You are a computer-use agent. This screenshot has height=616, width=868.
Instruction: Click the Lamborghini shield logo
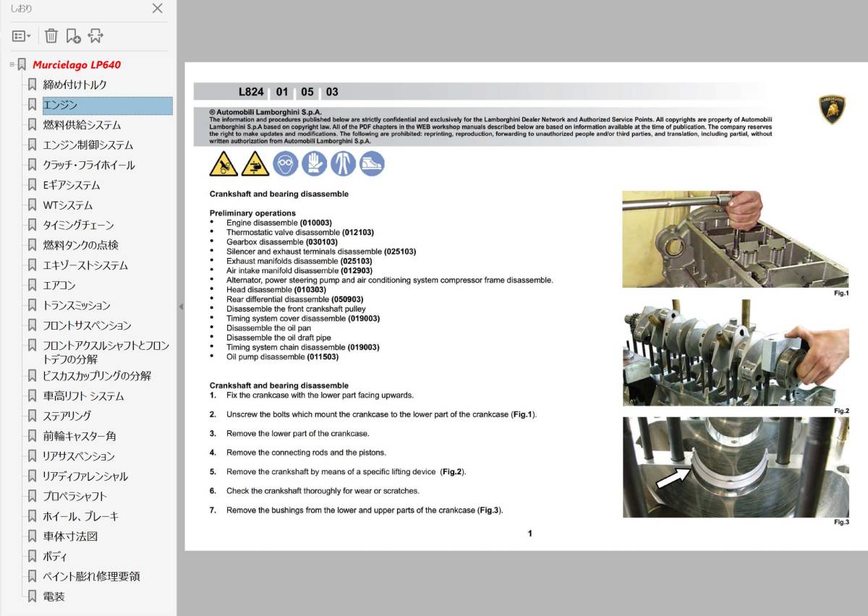coord(833,109)
